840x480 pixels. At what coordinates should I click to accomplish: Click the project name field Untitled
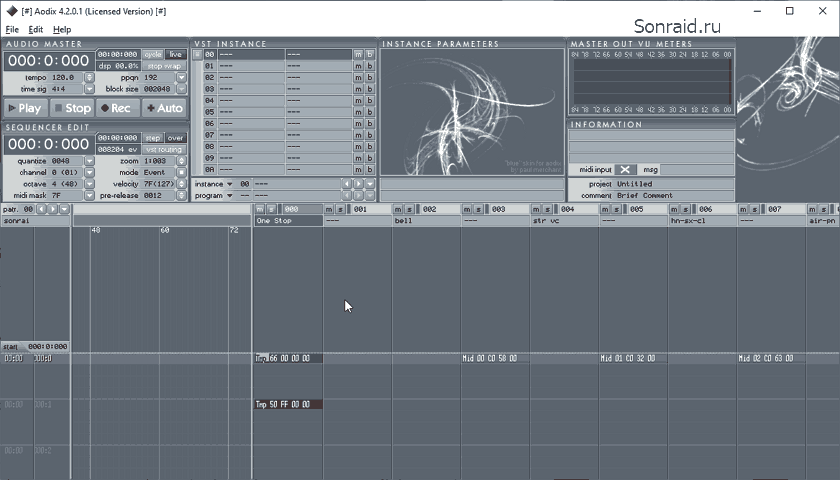[x=674, y=184]
